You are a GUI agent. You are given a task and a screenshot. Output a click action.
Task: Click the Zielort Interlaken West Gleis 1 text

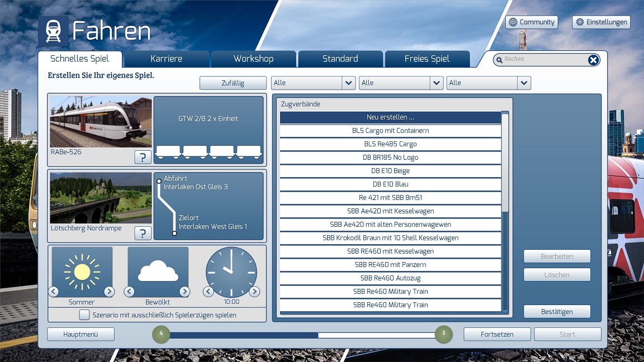pyautogui.click(x=213, y=222)
